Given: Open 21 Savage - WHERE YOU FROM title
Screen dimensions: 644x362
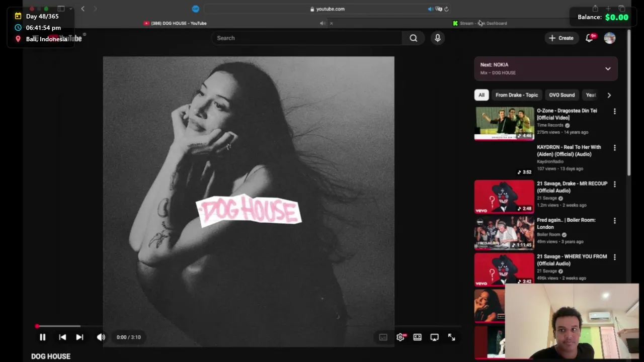Looking at the screenshot, I should point(572,260).
